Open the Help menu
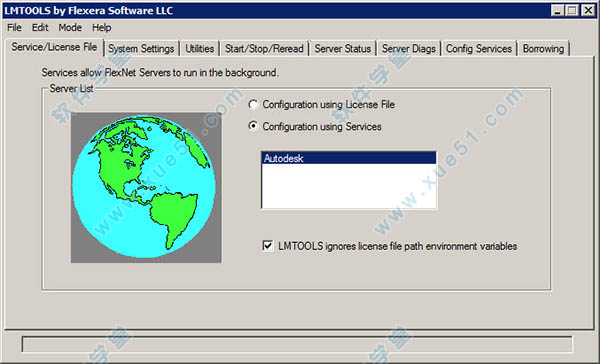Screen dimensions: 600x364 [101, 28]
